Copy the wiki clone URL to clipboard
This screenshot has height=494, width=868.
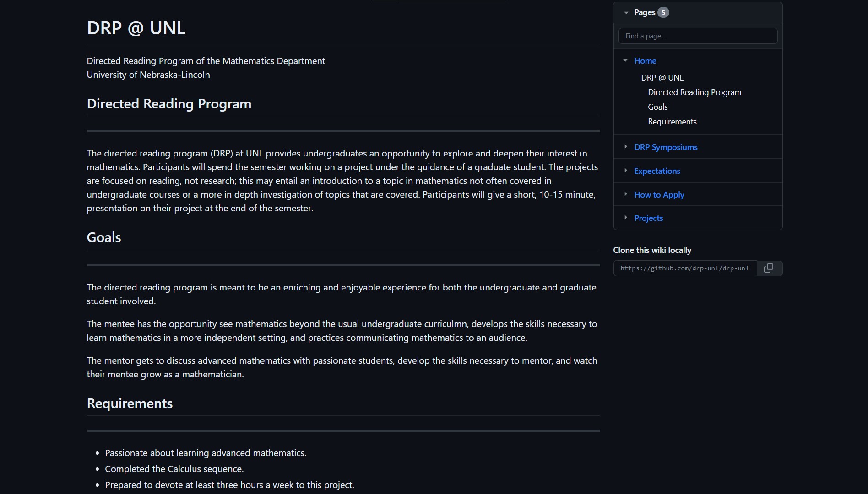pos(769,268)
